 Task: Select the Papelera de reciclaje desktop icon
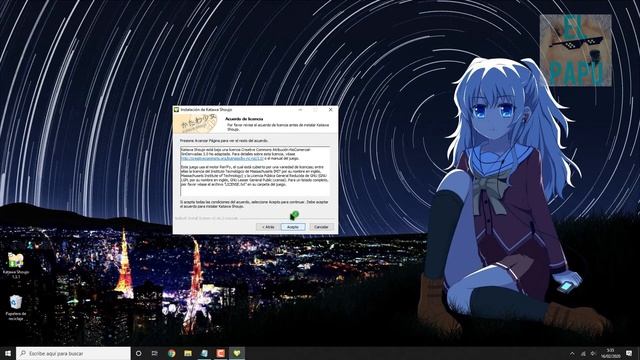point(16,307)
